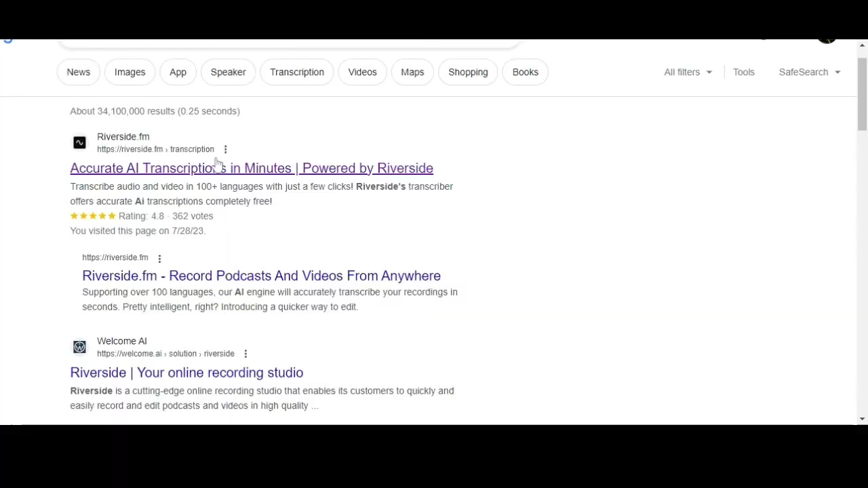The width and height of the screenshot is (868, 488).
Task: Open the Riverside.fm site favicon
Action: pos(79,142)
